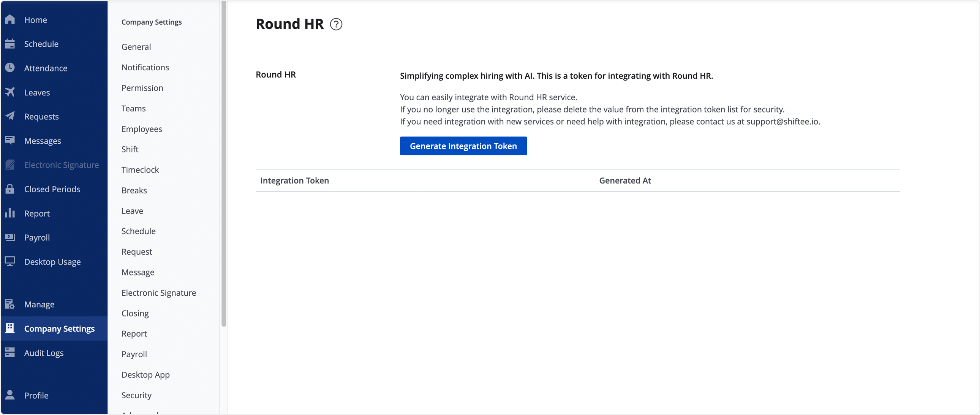Open Report via the bar chart icon in the main sidebar
This screenshot has height=415, width=980.
coord(10,213)
